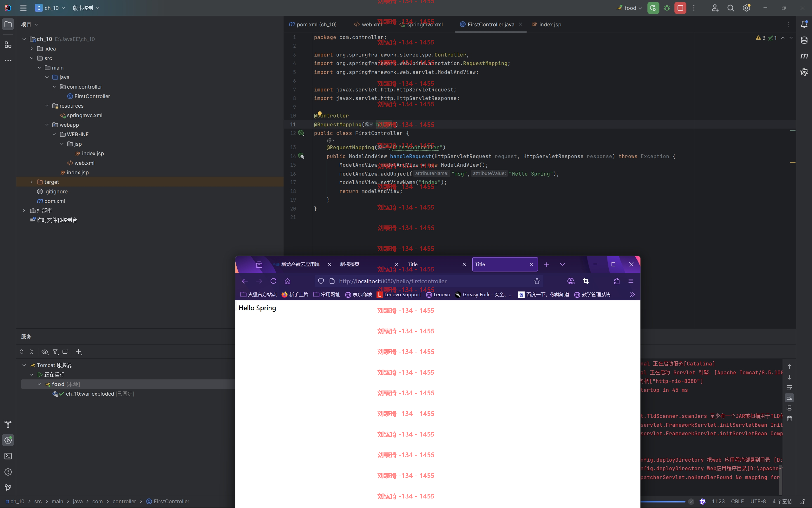
Task: Close the FirstController.java tab
Action: (521, 24)
